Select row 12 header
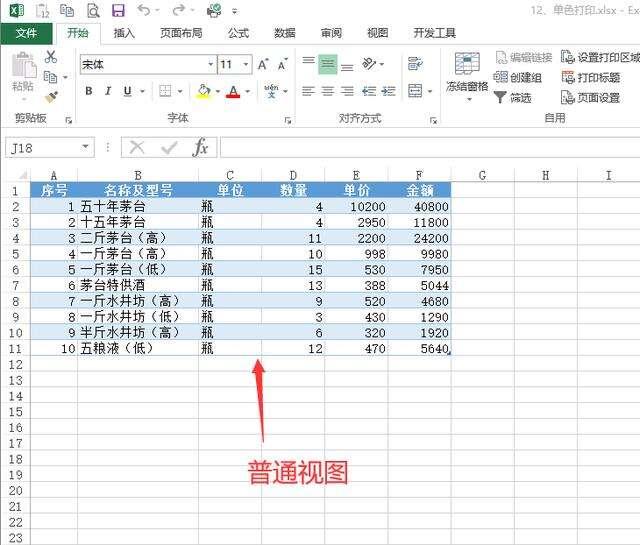The height and width of the screenshot is (545, 640). click(x=16, y=365)
